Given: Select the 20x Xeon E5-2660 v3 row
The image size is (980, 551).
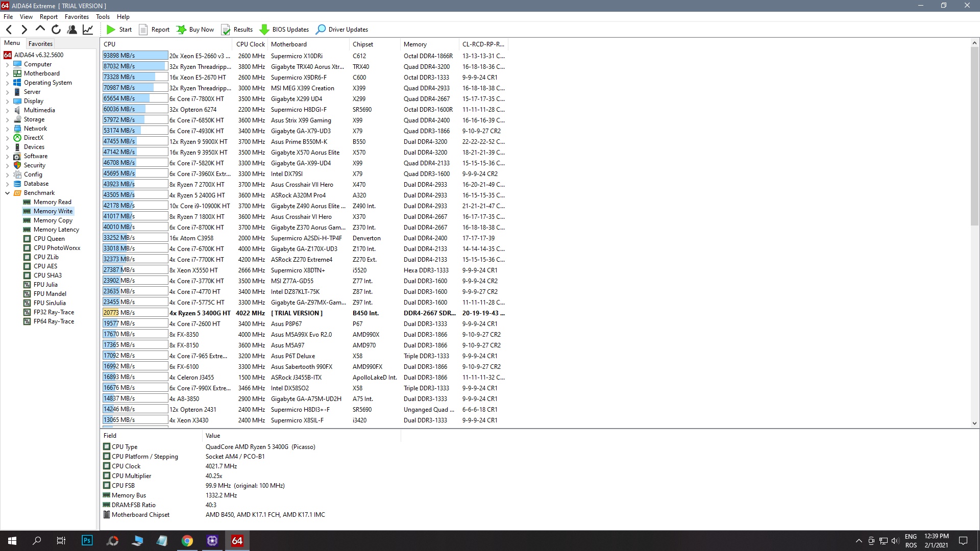Looking at the screenshot, I should [304, 56].
